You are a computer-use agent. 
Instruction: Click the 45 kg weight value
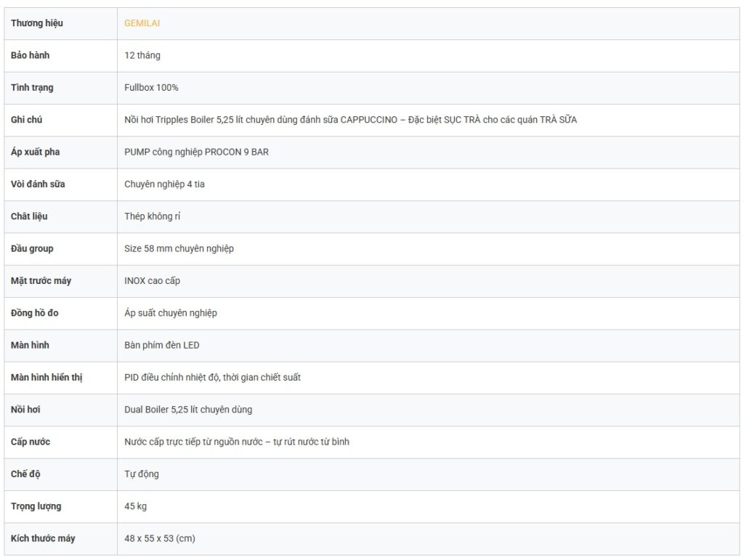tap(135, 506)
